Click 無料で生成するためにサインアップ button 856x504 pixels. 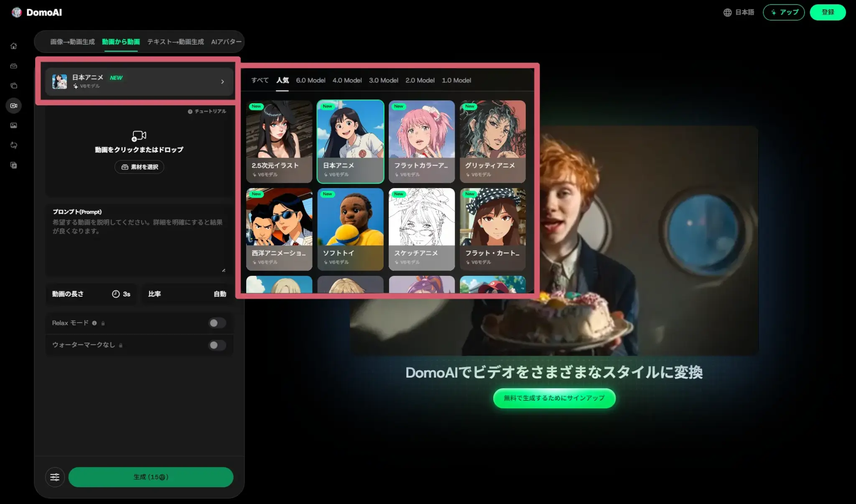click(554, 398)
